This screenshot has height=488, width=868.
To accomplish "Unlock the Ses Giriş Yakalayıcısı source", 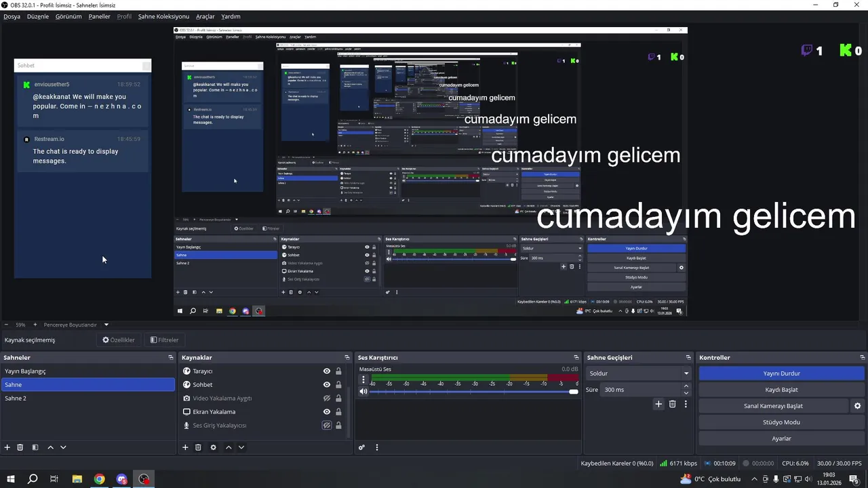I will (338, 426).
